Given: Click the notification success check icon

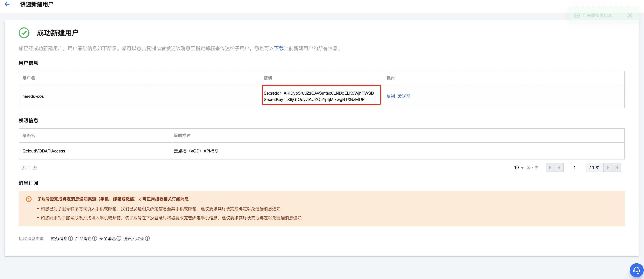Looking at the screenshot, I should pyautogui.click(x=577, y=15).
